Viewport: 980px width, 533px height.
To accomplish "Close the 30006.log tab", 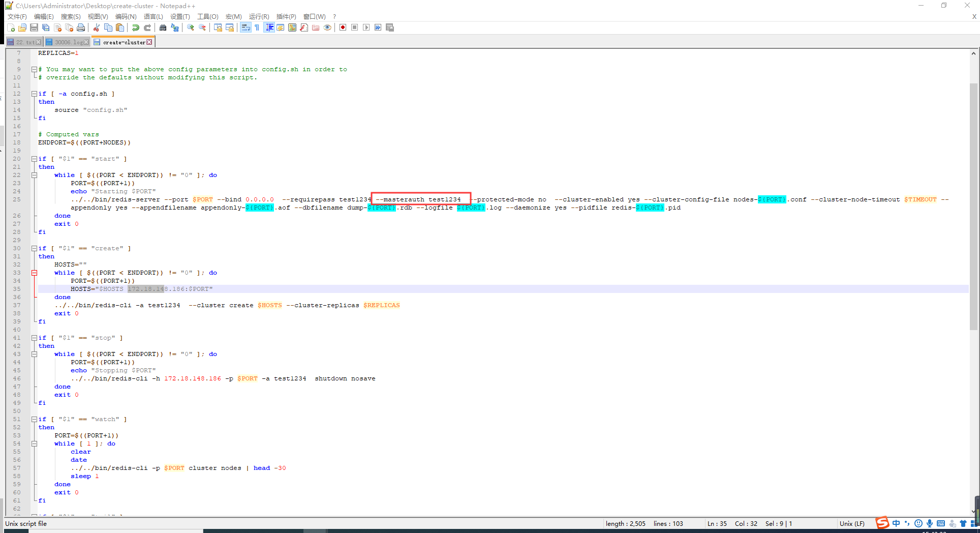I will [x=86, y=42].
